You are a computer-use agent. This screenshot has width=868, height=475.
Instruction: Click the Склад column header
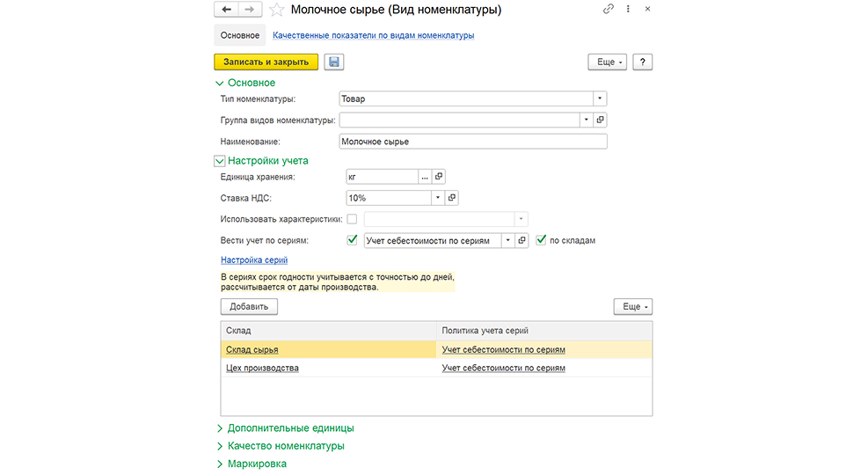coord(328,331)
